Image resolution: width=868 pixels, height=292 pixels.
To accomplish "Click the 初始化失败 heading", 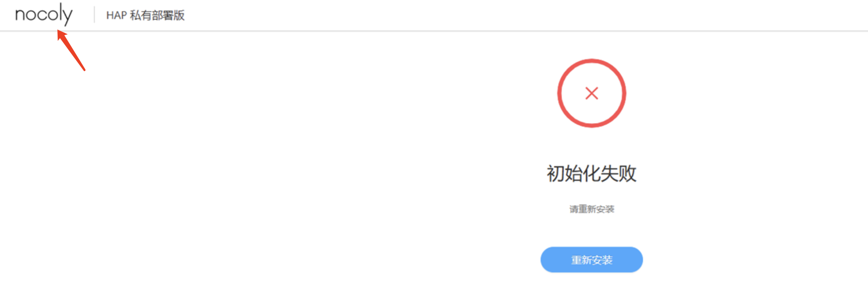I will click(x=592, y=174).
